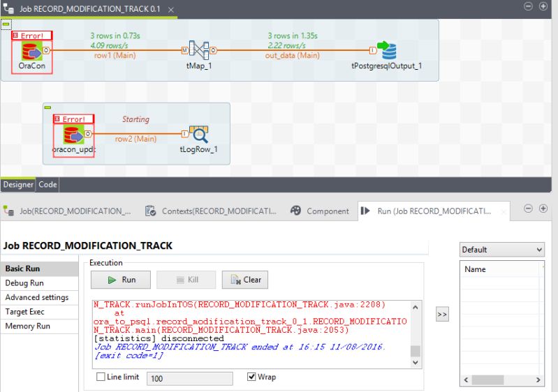The width and height of the screenshot is (558, 392).
Task: Open Target Exec in the side list
Action: coord(39,312)
